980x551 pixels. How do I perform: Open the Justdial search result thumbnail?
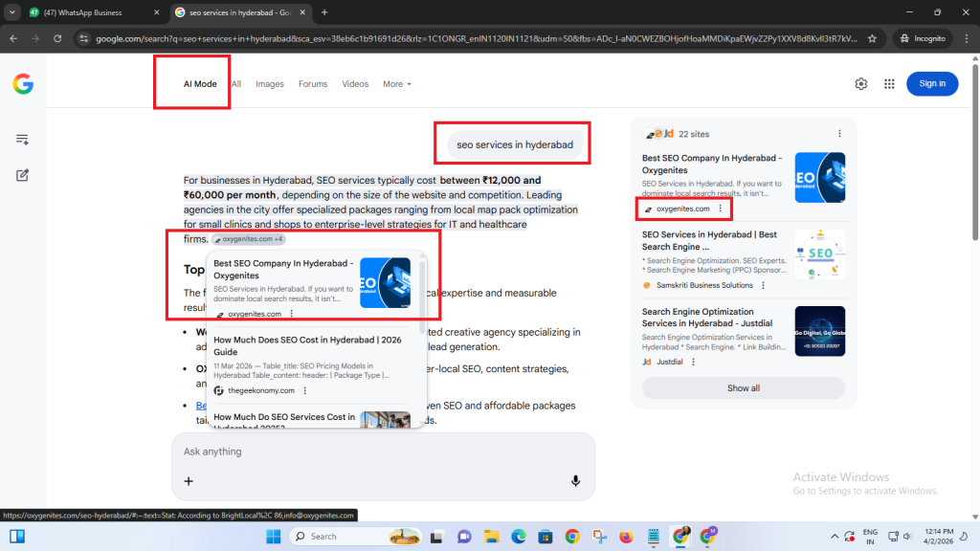click(x=819, y=331)
